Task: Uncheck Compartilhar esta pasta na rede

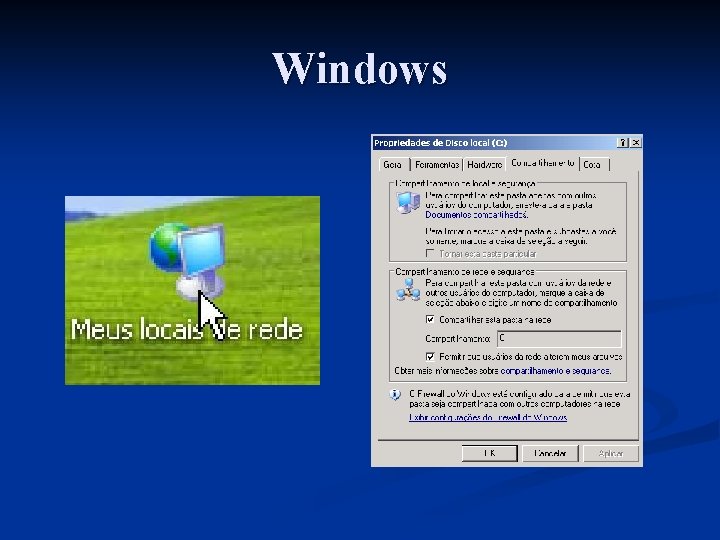Action: coord(430,320)
